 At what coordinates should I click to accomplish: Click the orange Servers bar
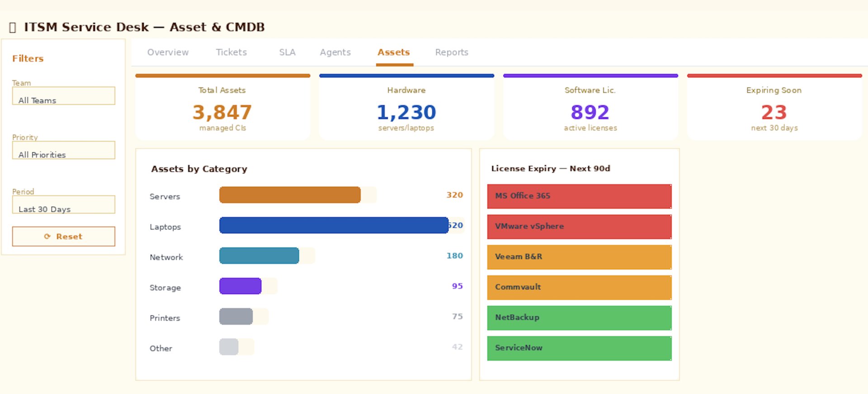(290, 195)
